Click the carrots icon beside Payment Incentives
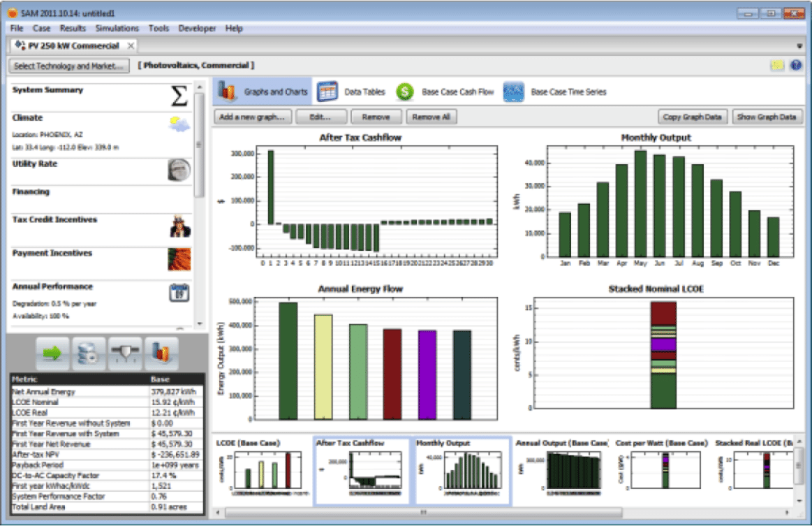 point(180,261)
